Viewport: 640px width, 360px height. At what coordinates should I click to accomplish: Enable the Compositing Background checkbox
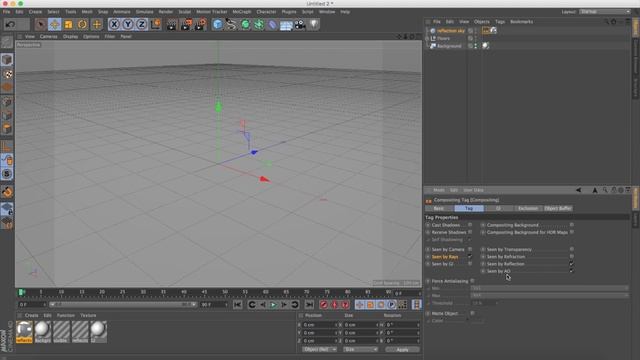(x=571, y=225)
